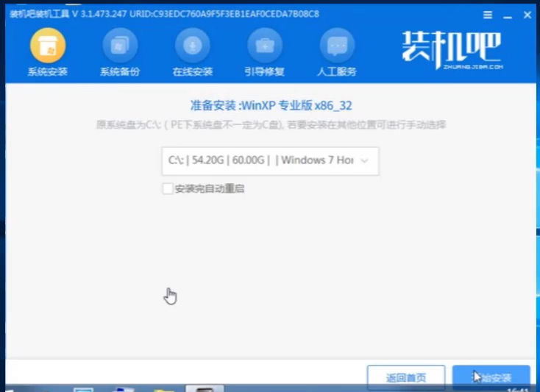Switch to 引导修复 tab label
The width and height of the screenshot is (540, 392).
pyautogui.click(x=264, y=71)
